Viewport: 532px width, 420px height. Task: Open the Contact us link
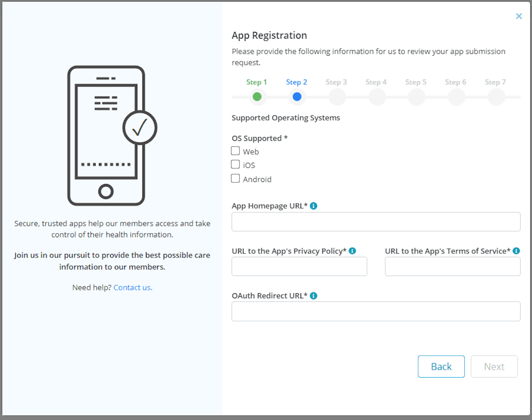tap(133, 287)
